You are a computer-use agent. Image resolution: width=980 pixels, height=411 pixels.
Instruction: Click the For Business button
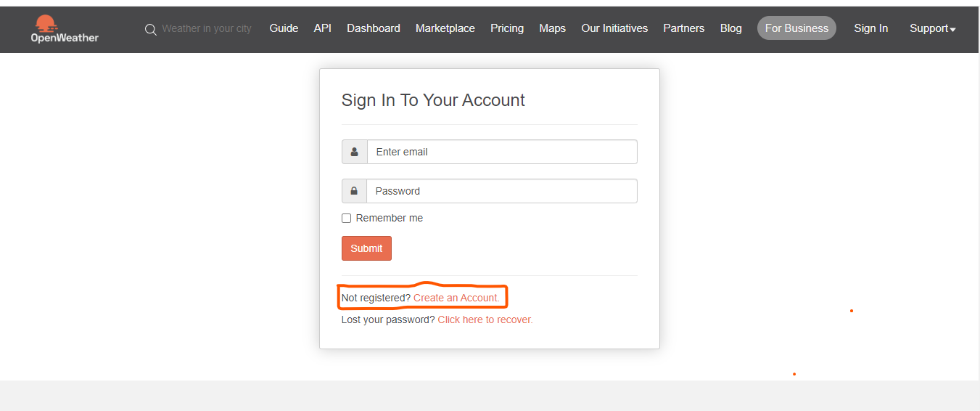pyautogui.click(x=796, y=28)
